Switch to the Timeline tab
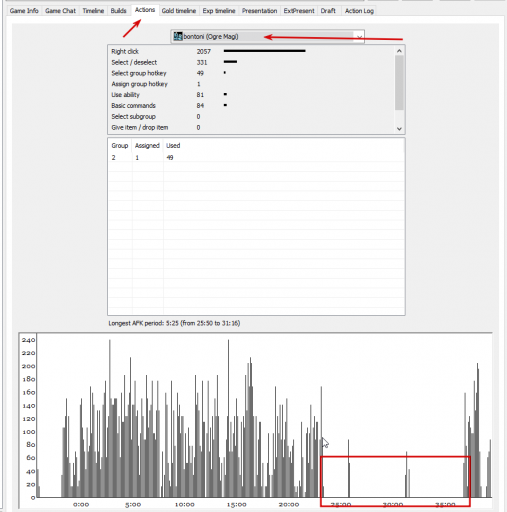The height and width of the screenshot is (512, 507). [93, 11]
